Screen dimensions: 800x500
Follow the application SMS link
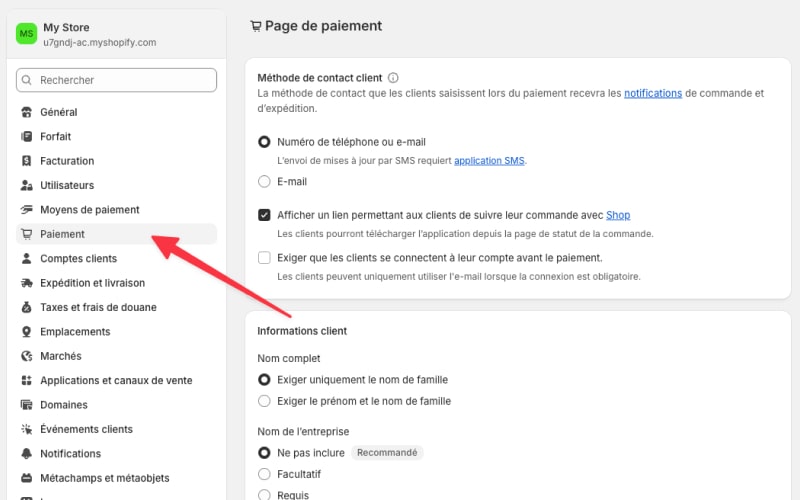[489, 160]
